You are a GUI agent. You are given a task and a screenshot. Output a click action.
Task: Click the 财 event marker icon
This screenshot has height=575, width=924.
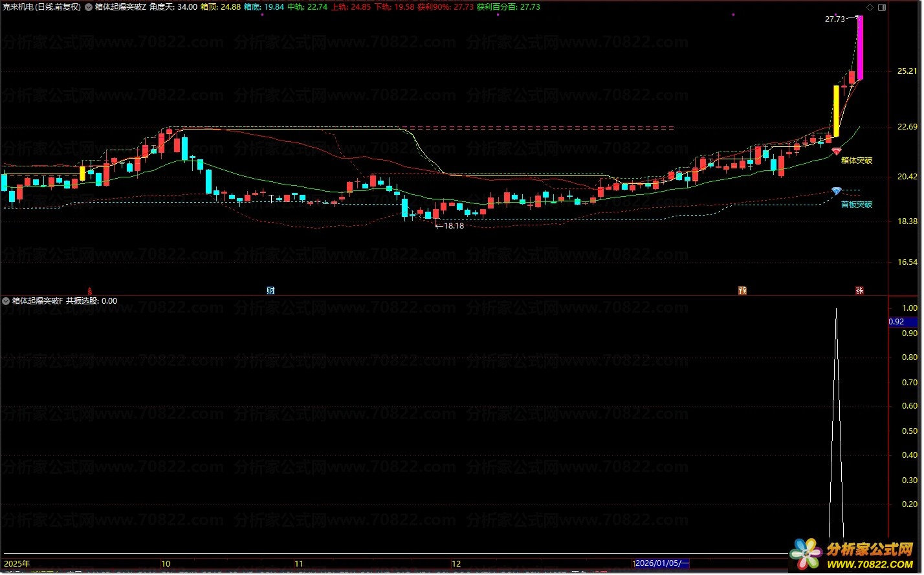point(270,291)
